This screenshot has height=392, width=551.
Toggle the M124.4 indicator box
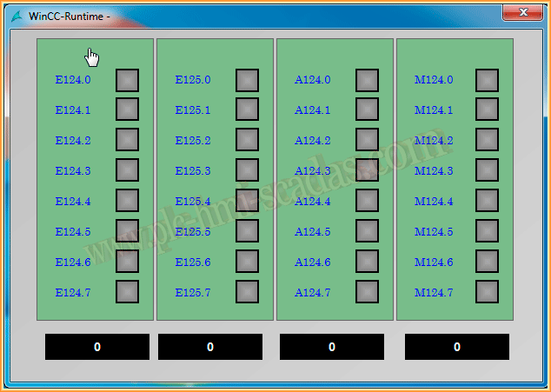[487, 201]
